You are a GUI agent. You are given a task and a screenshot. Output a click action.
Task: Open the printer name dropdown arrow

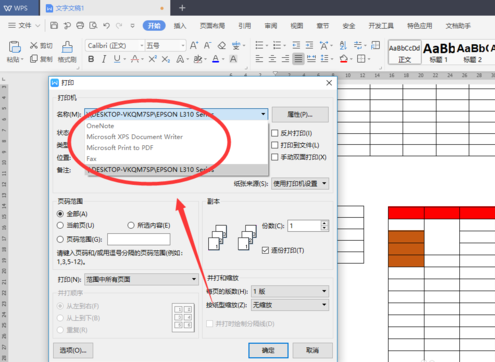(x=263, y=114)
